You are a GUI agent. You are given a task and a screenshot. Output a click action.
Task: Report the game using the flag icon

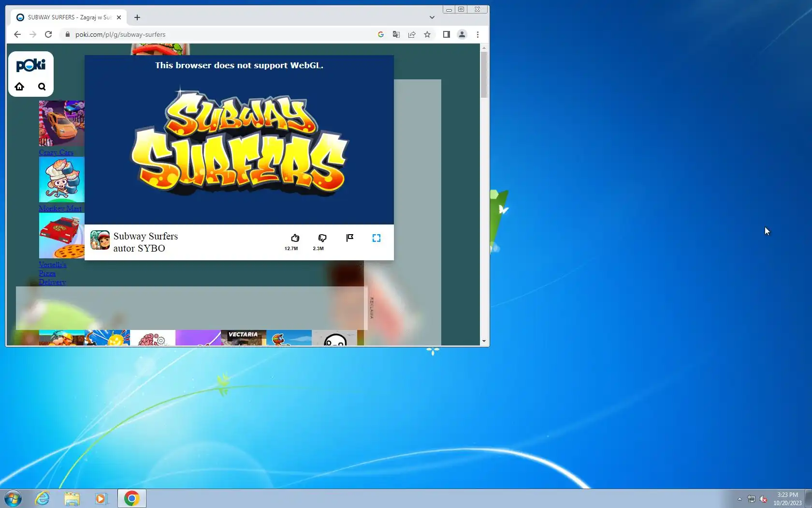350,238
